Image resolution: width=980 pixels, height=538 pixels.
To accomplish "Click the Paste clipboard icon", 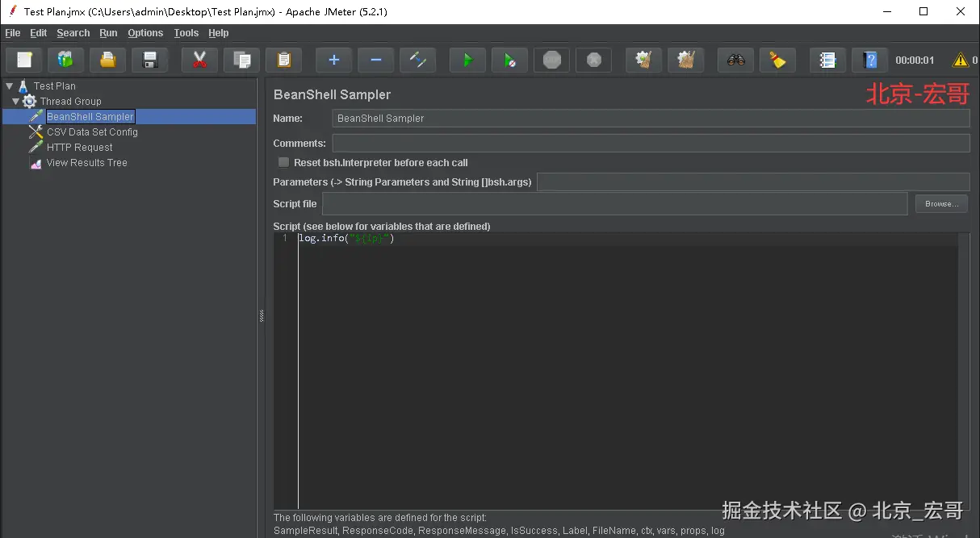I will [283, 60].
